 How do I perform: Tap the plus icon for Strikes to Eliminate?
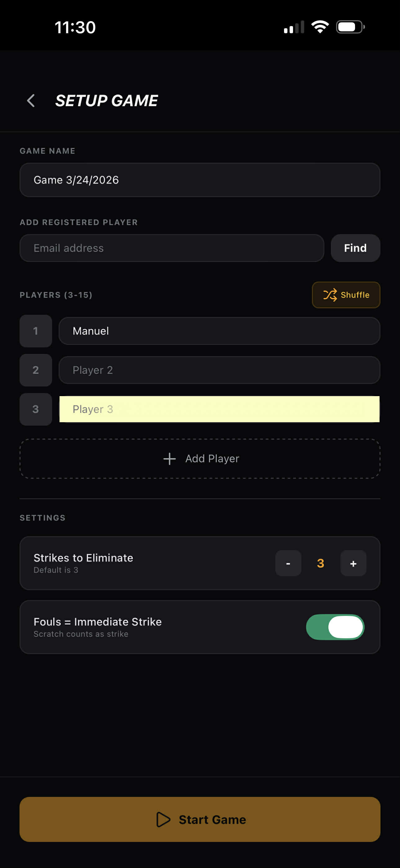(x=353, y=563)
